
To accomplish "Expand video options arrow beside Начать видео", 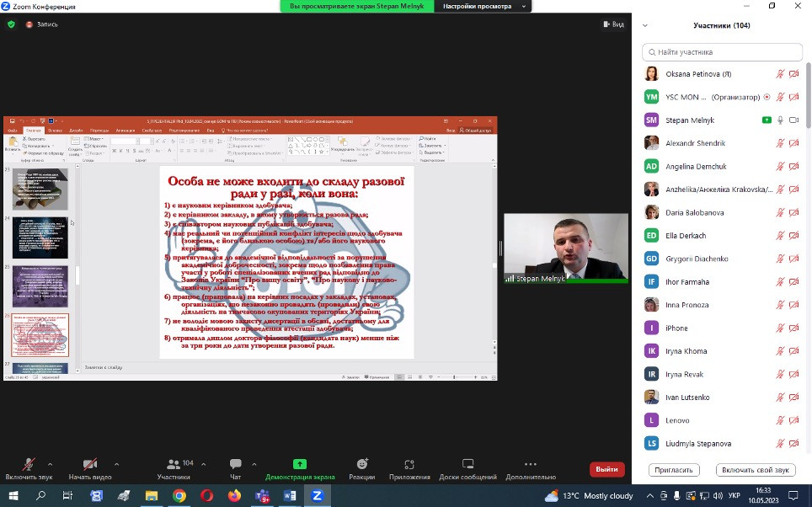I will click(116, 464).
